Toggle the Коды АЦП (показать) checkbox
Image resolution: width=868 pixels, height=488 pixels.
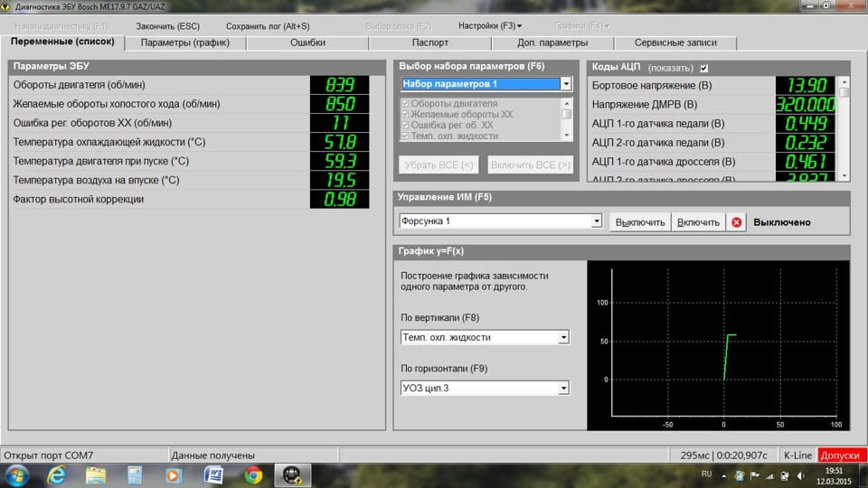(704, 68)
